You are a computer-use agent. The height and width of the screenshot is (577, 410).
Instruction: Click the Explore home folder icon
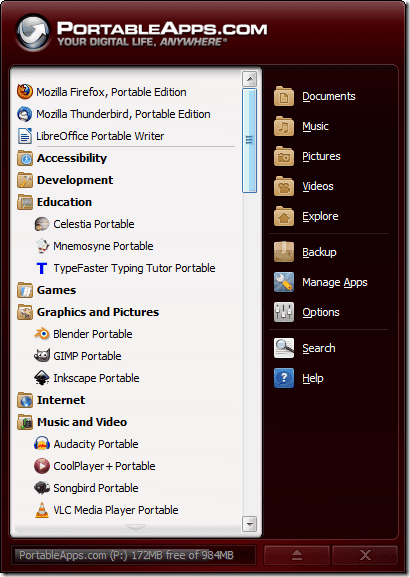click(284, 216)
